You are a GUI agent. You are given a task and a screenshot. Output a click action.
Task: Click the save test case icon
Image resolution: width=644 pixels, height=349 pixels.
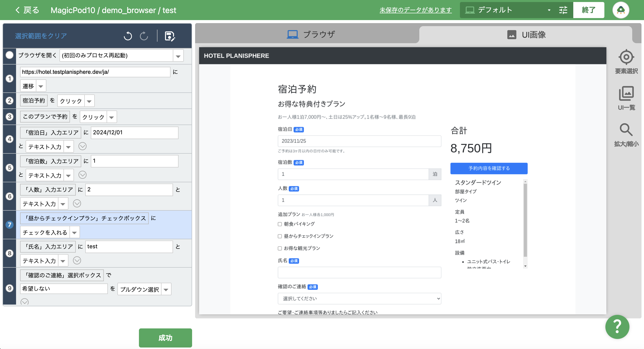coord(170,36)
